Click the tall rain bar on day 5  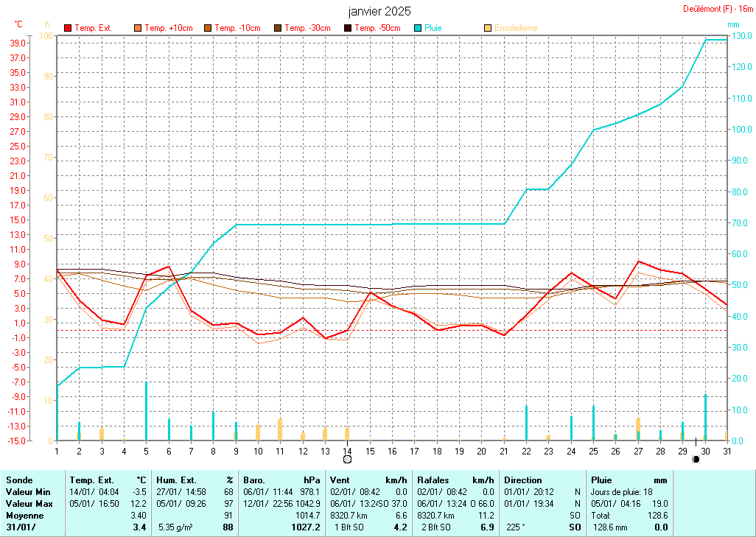[146, 411]
